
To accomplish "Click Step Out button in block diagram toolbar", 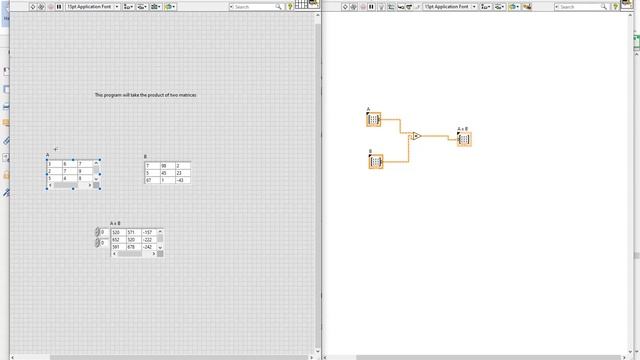I will pos(417,7).
